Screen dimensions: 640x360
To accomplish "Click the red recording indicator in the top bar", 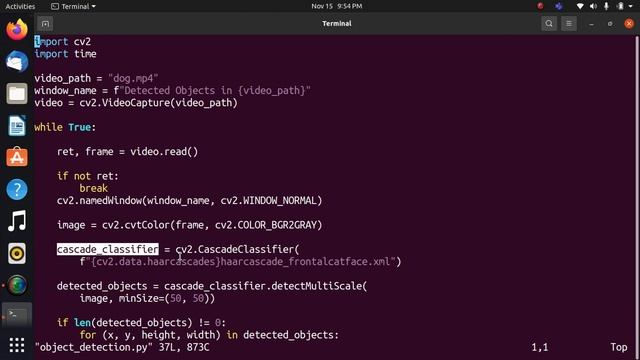I will [540, 6].
